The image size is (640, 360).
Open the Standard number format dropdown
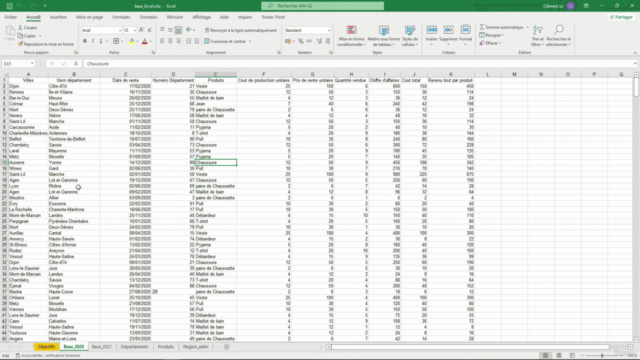click(x=328, y=31)
